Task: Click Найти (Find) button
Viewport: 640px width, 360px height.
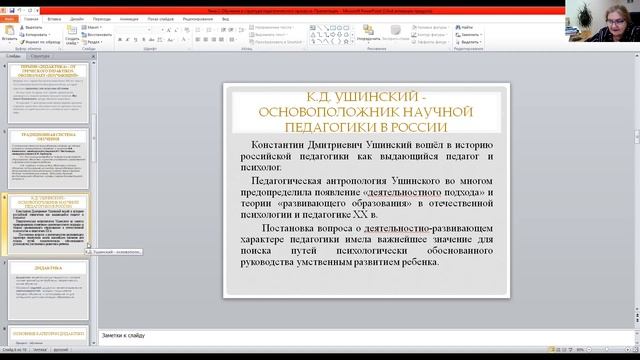Action: pos(464,27)
